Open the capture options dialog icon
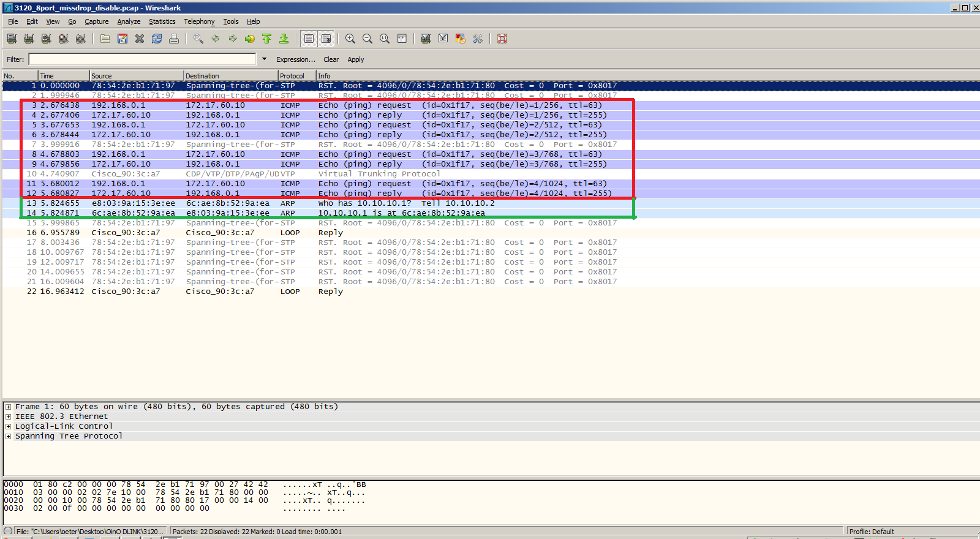 [x=29, y=39]
